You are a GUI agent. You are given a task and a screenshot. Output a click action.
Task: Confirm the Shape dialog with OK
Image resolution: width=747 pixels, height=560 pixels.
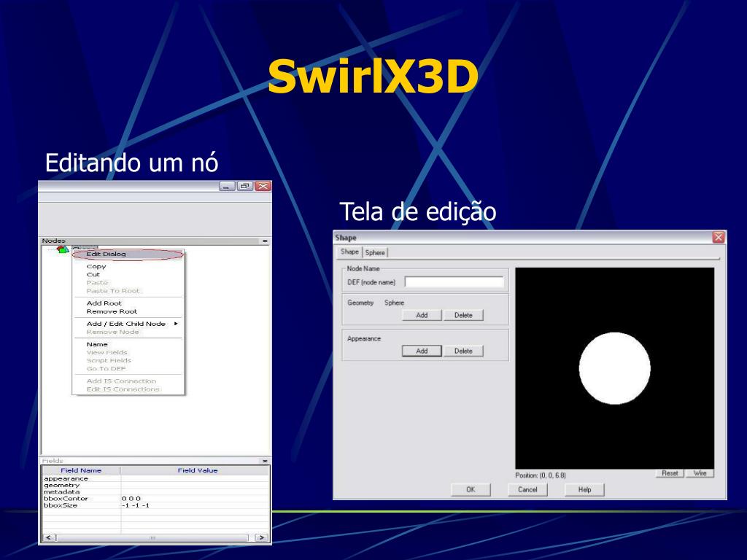click(x=471, y=489)
